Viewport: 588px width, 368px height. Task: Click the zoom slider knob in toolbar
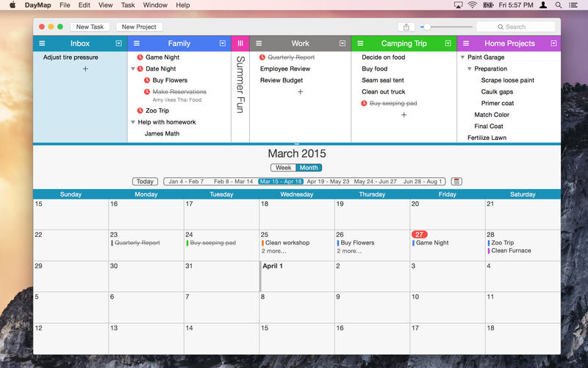(x=427, y=27)
